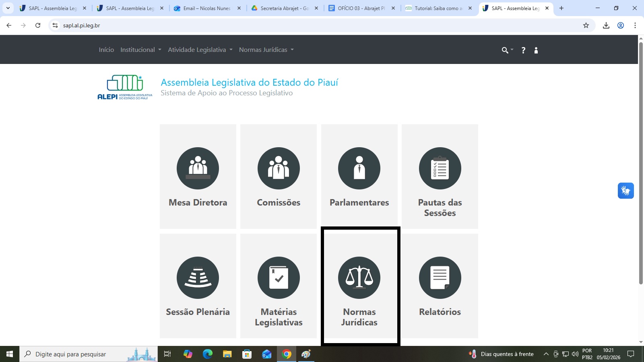This screenshot has height=362, width=644.
Task: Bookmark this page with the star icon
Action: tap(586, 25)
